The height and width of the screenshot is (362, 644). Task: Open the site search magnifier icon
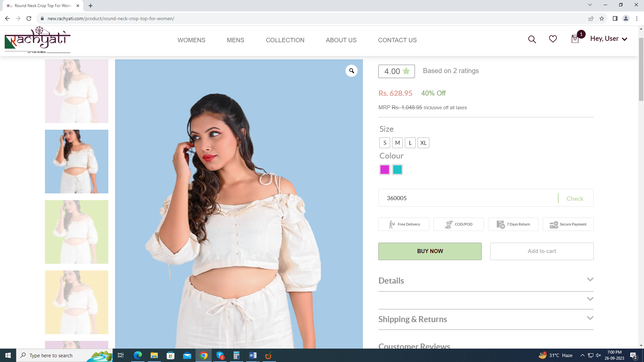[x=532, y=40]
